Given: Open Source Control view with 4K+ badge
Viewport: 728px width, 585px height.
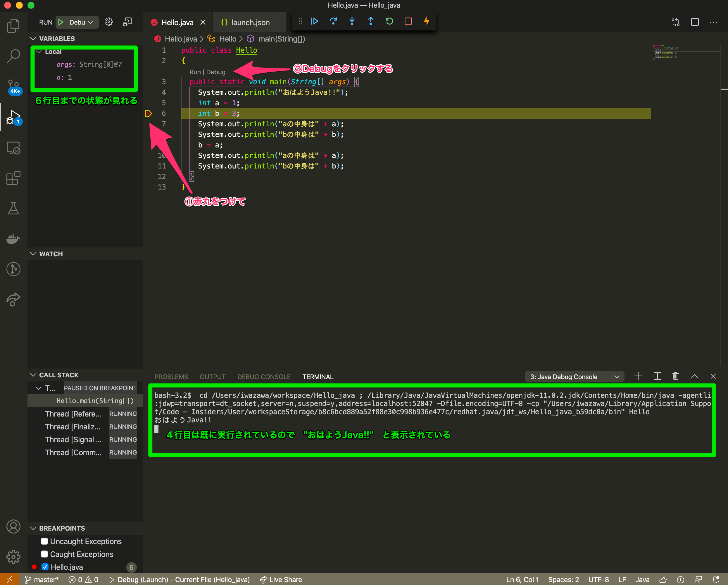Looking at the screenshot, I should click(x=14, y=87).
